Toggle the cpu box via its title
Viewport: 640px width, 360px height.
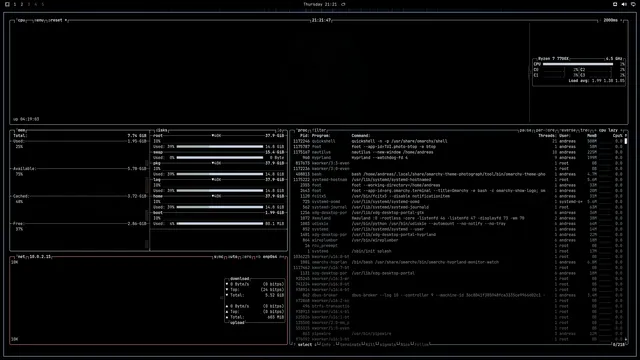(21, 20)
